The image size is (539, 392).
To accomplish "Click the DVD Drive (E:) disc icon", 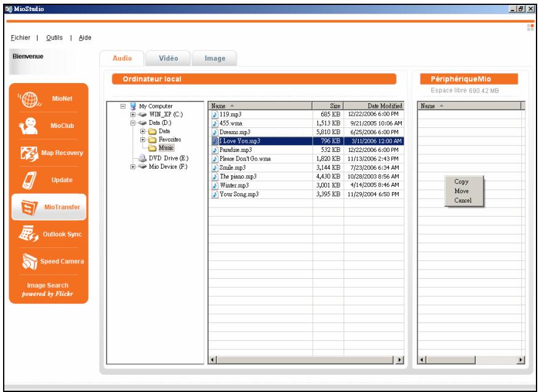I will click(142, 158).
